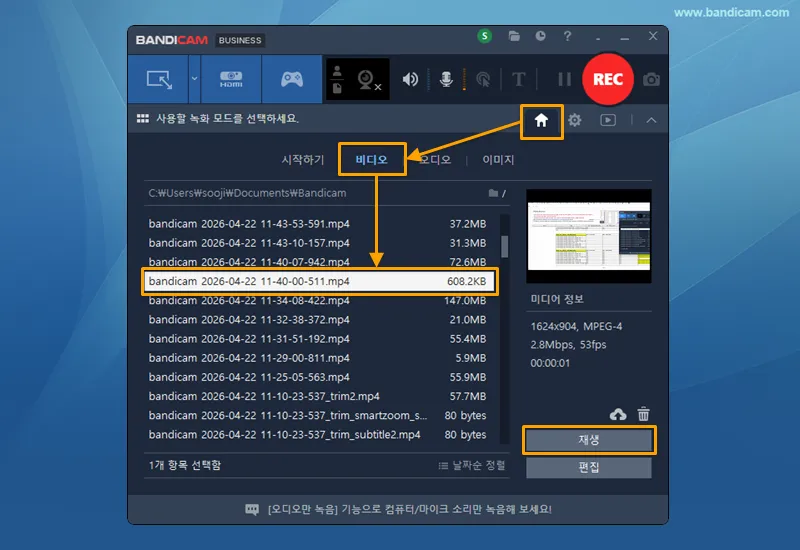Viewport: 800px width, 550px height.
Task: Select file bandicam 2026-04-22 11-25-05-563.mp4
Action: (x=317, y=377)
